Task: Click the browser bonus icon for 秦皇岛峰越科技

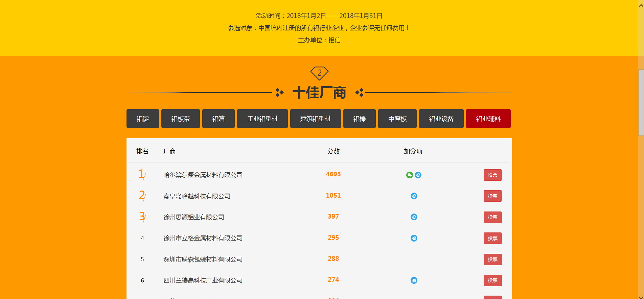Action: (414, 196)
